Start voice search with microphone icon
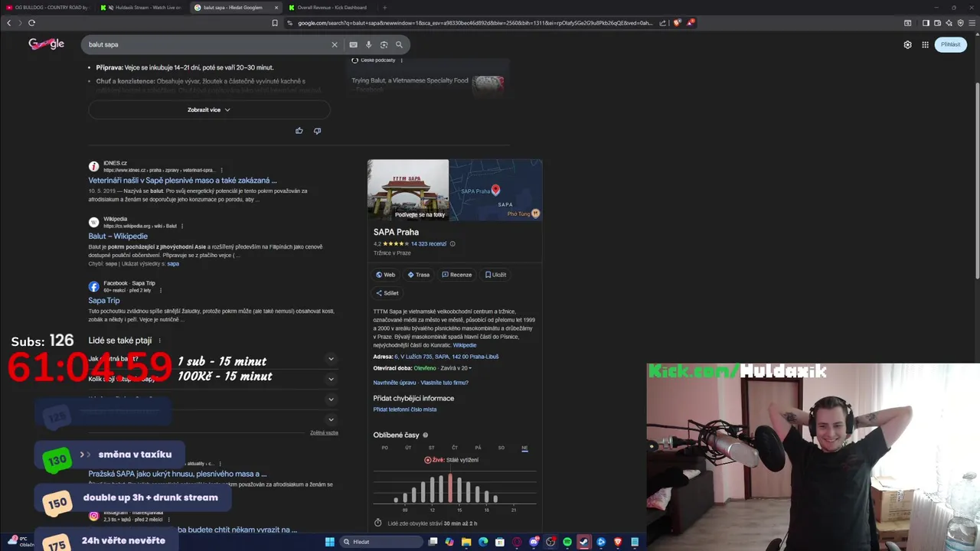Viewport: 980px width, 551px height. [368, 44]
